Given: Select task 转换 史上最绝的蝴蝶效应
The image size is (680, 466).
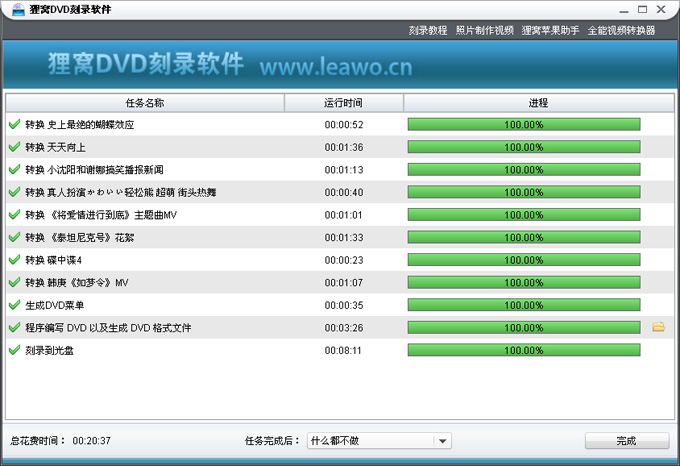Looking at the screenshot, I should [x=80, y=125].
